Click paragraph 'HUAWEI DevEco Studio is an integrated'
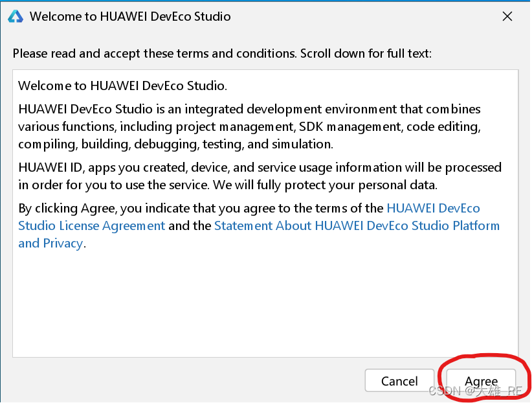Image resolution: width=532 pixels, height=403 pixels. [x=249, y=127]
